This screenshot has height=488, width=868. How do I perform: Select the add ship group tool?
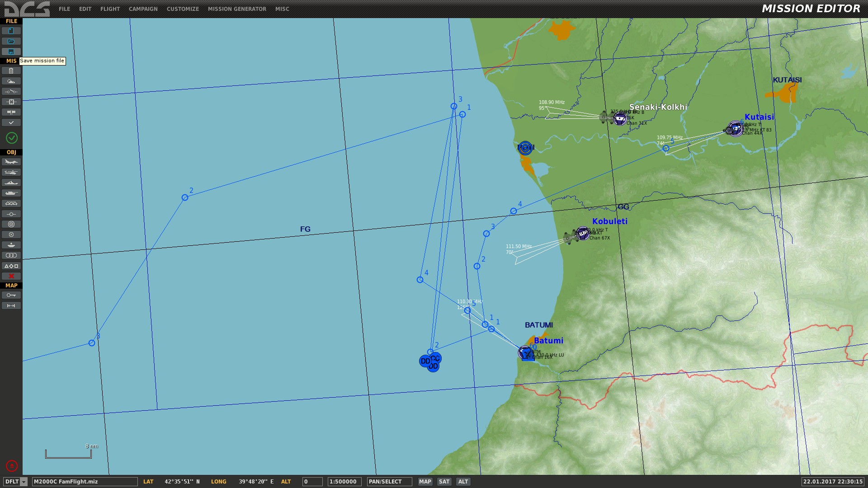coord(11,183)
